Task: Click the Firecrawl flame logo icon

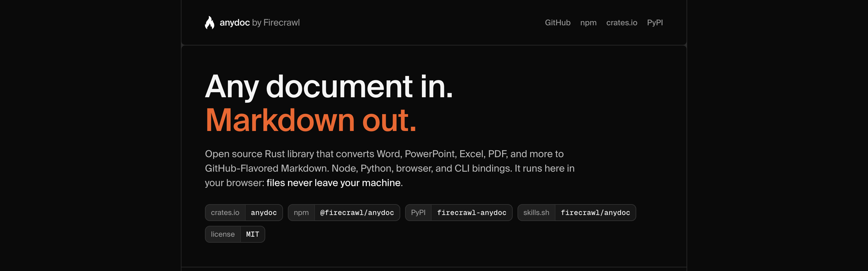Action: pos(209,23)
